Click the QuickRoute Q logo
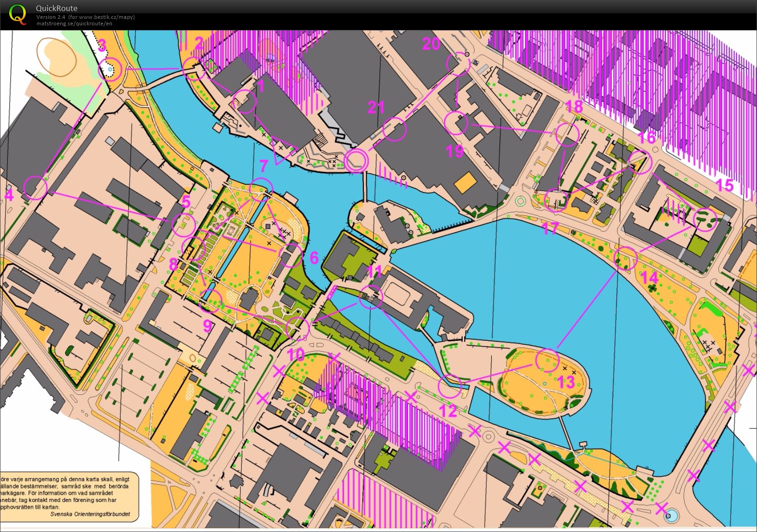This screenshot has width=757, height=532. coord(18,13)
